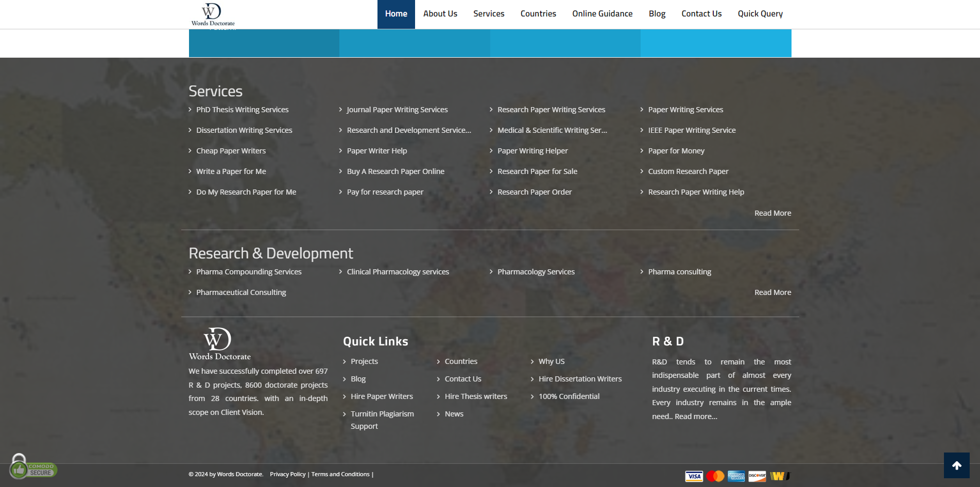
Task: Open Countries quick link in footer
Action: tap(461, 361)
